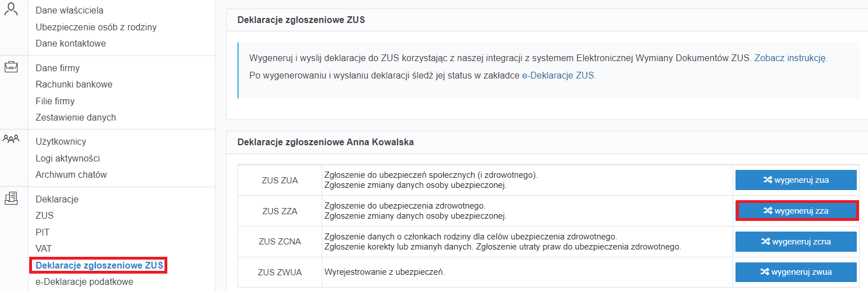This screenshot has width=868, height=291.
Task: Select Archiwum chatów menu item
Action: (x=71, y=174)
